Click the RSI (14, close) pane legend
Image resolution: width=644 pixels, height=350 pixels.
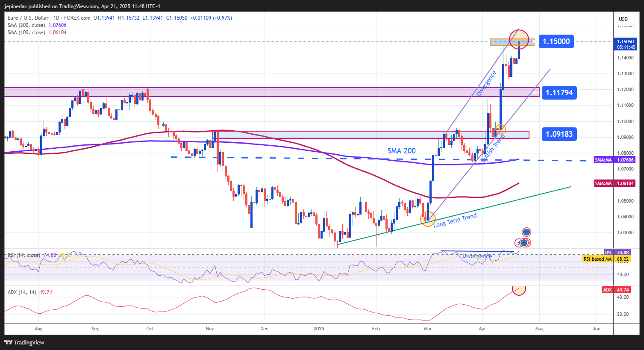(25, 255)
